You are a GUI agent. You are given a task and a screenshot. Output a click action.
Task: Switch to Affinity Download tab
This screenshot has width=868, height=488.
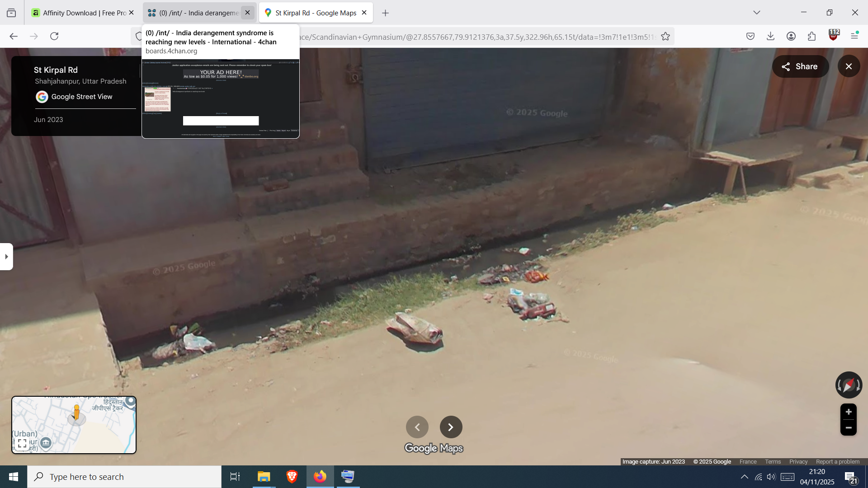tap(81, 13)
